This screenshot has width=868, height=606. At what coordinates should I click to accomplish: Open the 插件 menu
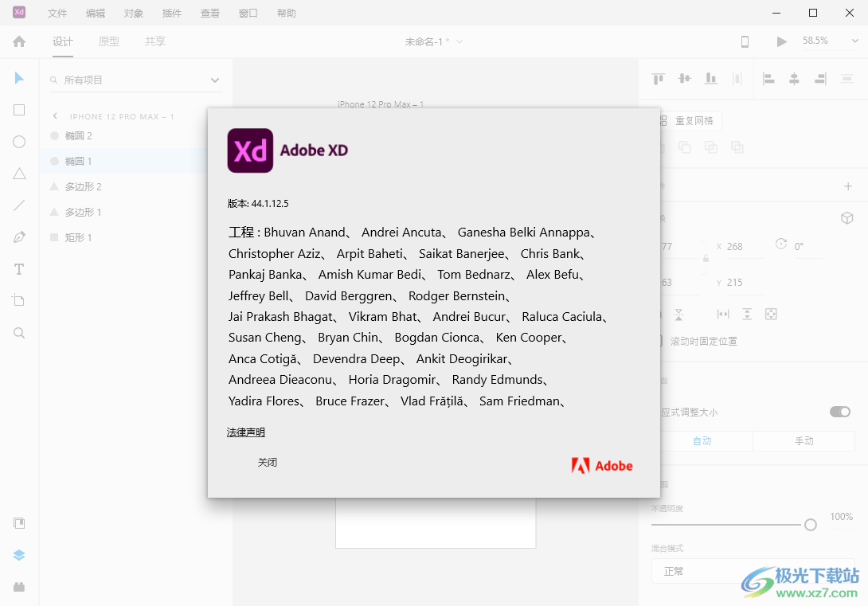[x=171, y=14]
